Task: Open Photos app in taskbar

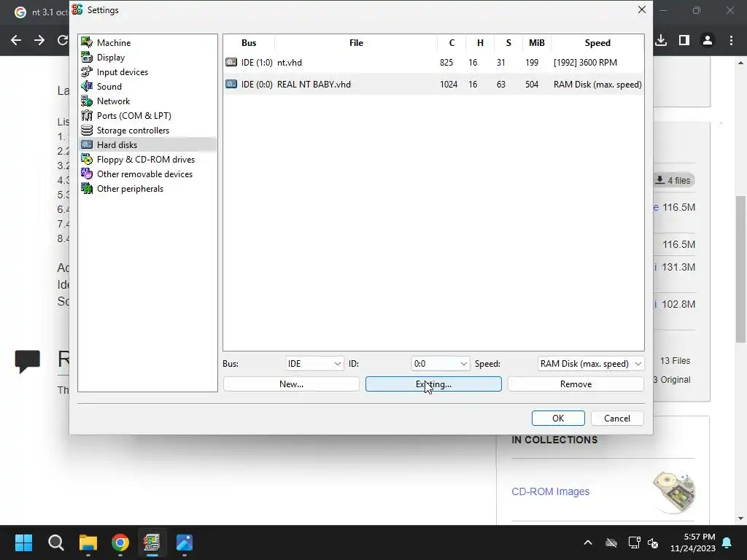Action: [185, 542]
